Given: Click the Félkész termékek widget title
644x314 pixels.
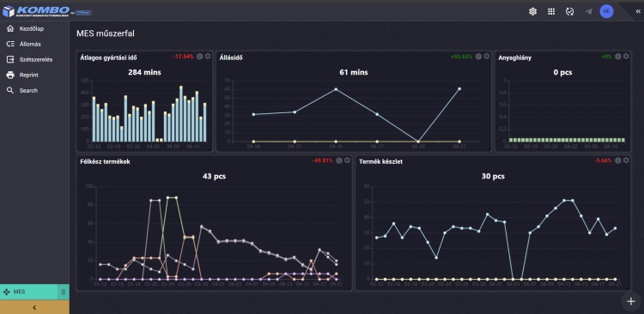Looking at the screenshot, I should [x=105, y=162].
